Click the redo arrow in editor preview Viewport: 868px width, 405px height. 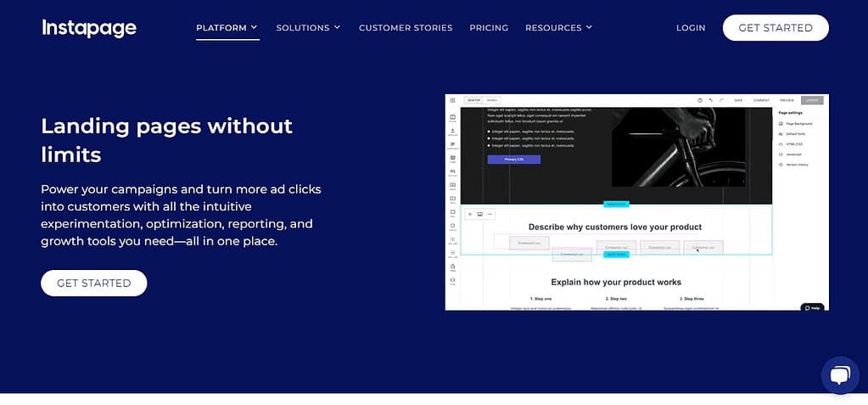[721, 100]
